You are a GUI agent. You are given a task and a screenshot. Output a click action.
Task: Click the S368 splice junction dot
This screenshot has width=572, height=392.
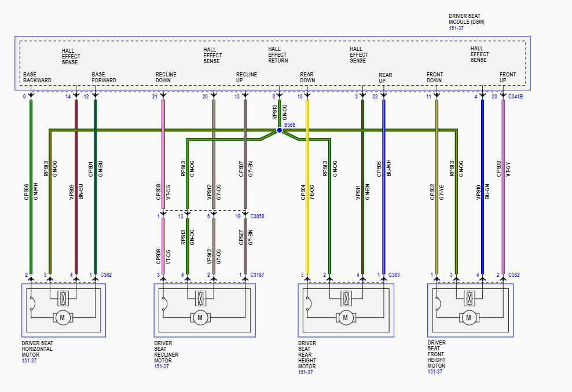tap(280, 130)
